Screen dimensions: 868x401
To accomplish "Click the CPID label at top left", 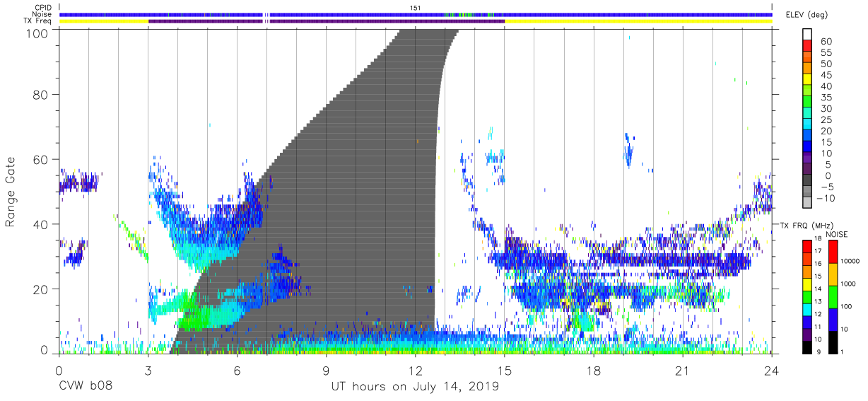I will click(43, 7).
